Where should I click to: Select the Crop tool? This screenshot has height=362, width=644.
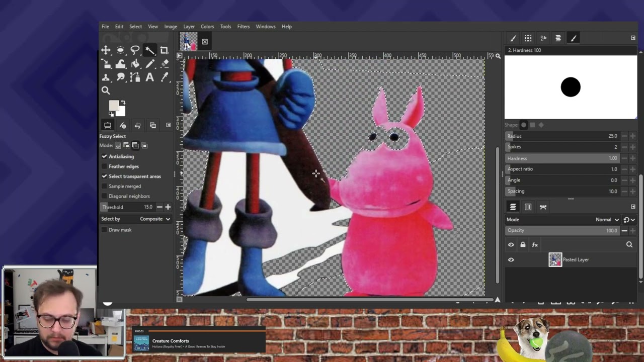click(164, 50)
